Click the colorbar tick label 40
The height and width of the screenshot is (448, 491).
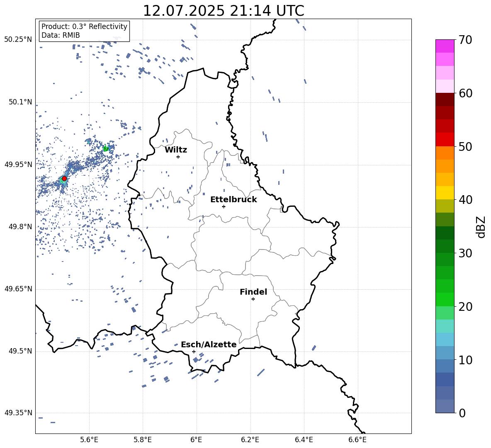pyautogui.click(x=465, y=200)
